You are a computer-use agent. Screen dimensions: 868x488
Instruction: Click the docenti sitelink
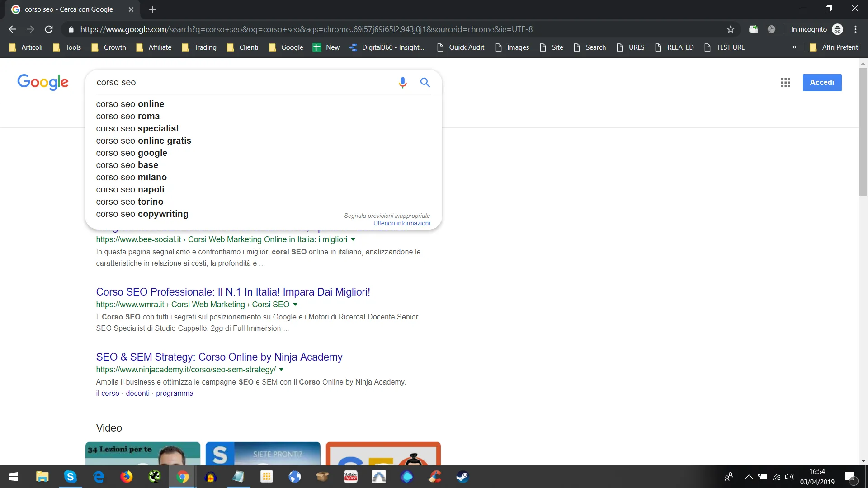pos(137,393)
